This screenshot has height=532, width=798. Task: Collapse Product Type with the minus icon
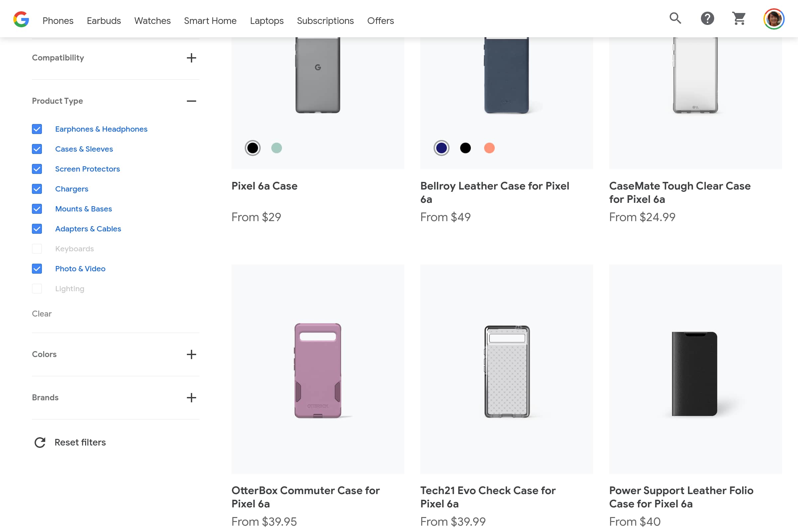pos(192,101)
